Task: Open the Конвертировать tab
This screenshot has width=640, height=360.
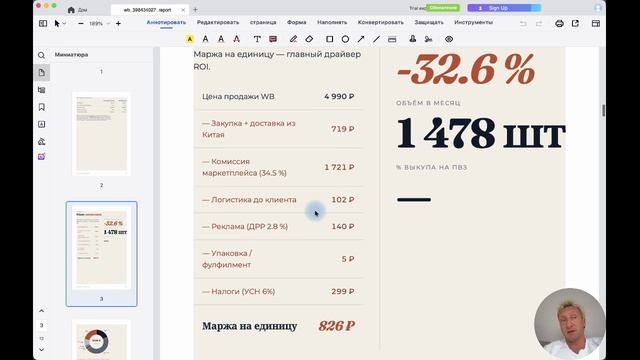Action: (x=381, y=22)
